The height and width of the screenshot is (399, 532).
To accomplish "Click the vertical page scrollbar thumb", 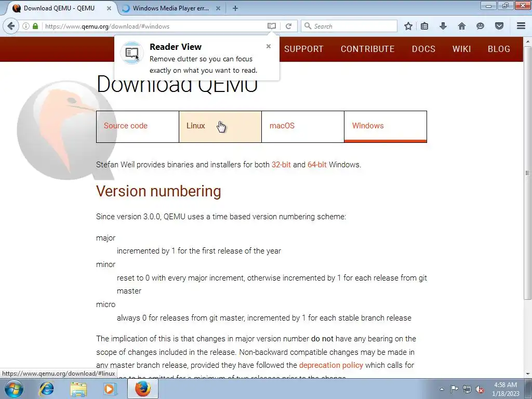I will click(x=528, y=173).
